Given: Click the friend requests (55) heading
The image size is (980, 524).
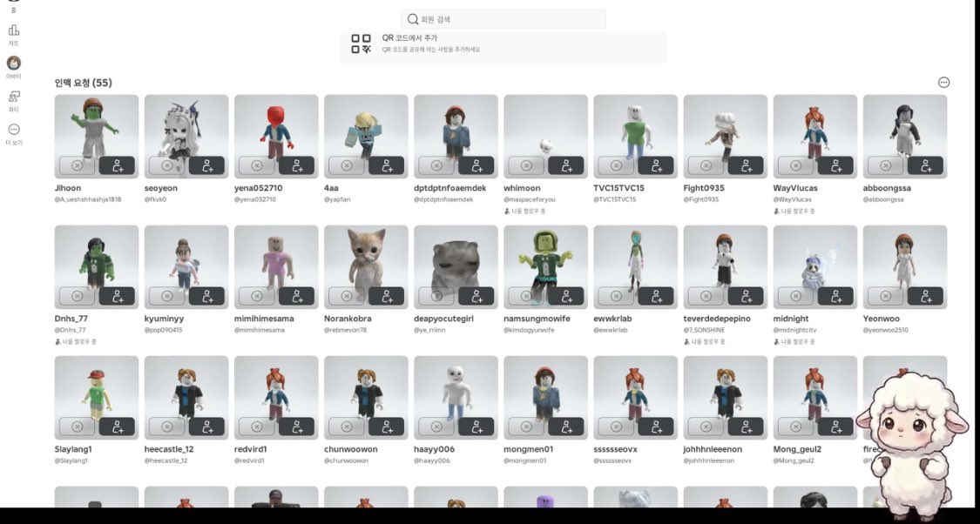Looking at the screenshot, I should point(83,83).
